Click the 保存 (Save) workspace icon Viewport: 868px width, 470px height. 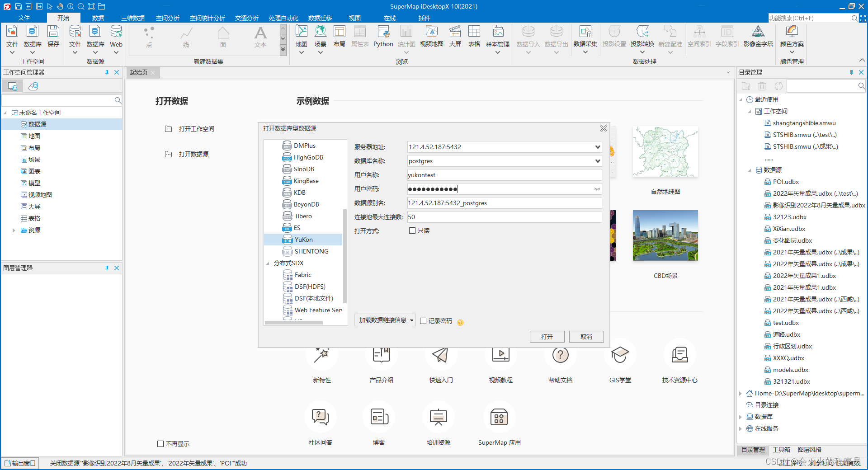53,36
